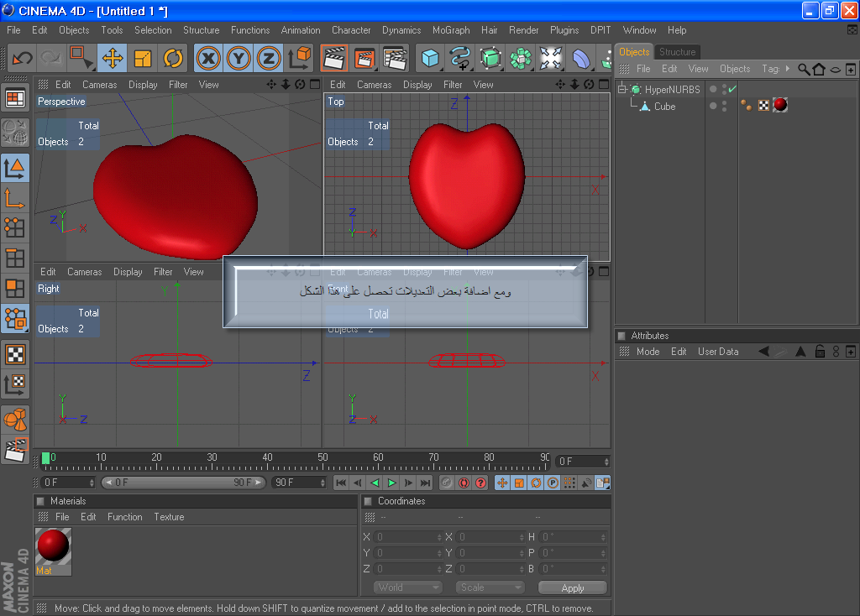Toggle the Attributes lock icon
This screenshot has width=860, height=616.
820,352
